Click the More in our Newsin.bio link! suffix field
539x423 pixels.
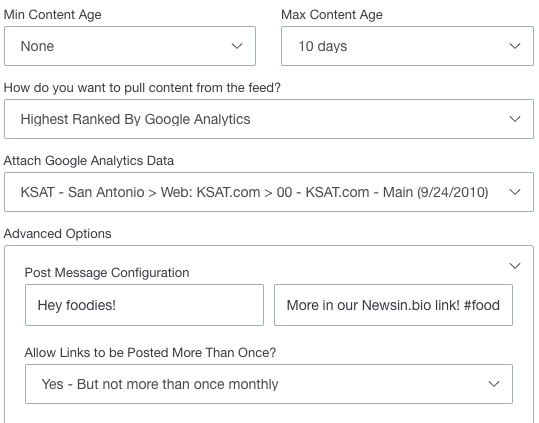[393, 305]
